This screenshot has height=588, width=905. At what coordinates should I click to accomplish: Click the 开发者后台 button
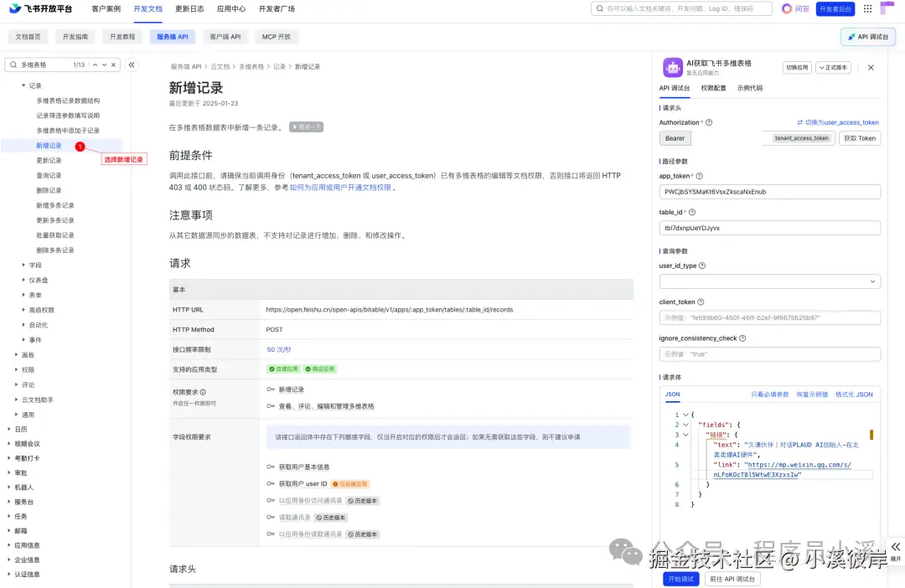(835, 8)
